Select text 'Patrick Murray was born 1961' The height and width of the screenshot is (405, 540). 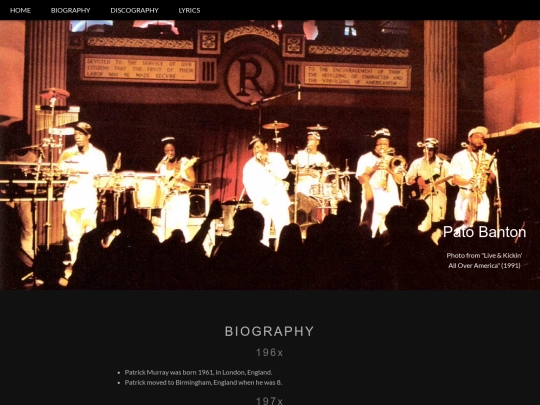[x=169, y=372]
